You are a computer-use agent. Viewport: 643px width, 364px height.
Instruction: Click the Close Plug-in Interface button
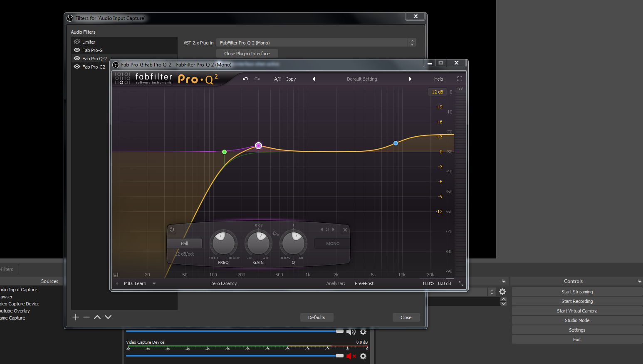click(x=247, y=54)
